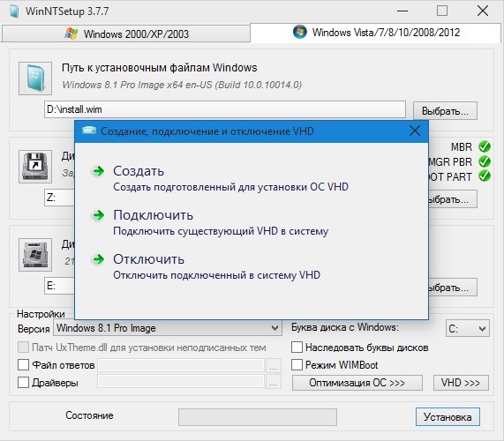The height and width of the screenshot is (441, 504).
Task: Click the boot drive floppy icon
Action: pos(35,167)
